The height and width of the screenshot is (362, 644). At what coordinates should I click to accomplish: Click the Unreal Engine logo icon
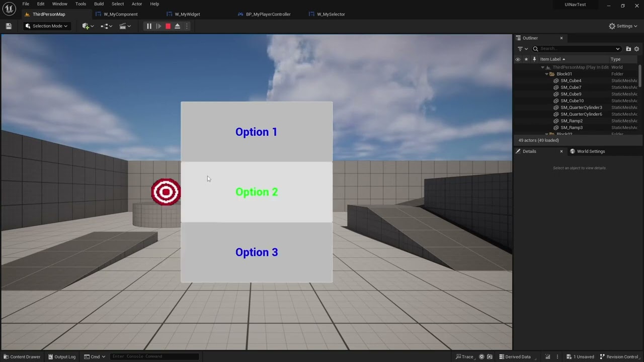(x=9, y=9)
